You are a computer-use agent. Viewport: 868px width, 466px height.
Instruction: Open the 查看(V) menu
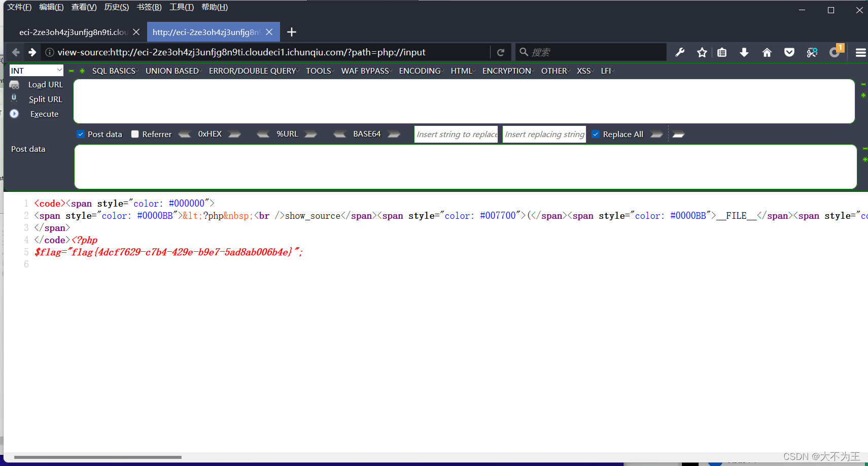pyautogui.click(x=84, y=7)
